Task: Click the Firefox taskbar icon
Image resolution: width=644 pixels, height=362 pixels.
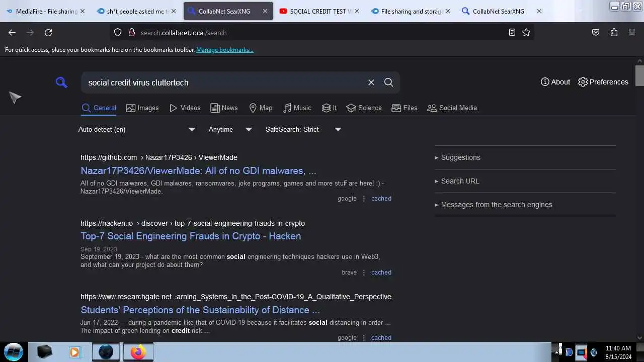Action: pos(138,352)
